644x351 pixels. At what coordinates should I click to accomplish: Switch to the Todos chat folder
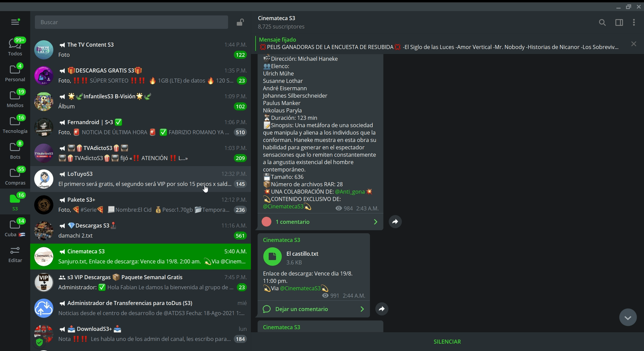click(x=15, y=47)
